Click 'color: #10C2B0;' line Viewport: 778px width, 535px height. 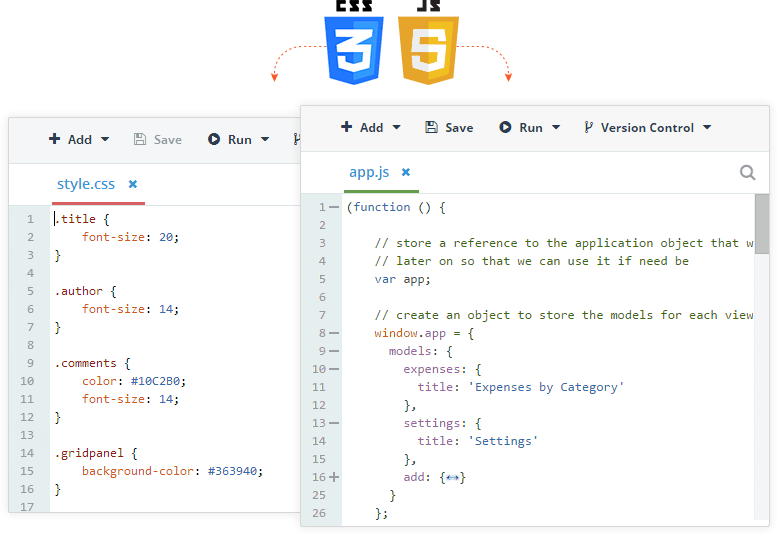pyautogui.click(x=134, y=381)
